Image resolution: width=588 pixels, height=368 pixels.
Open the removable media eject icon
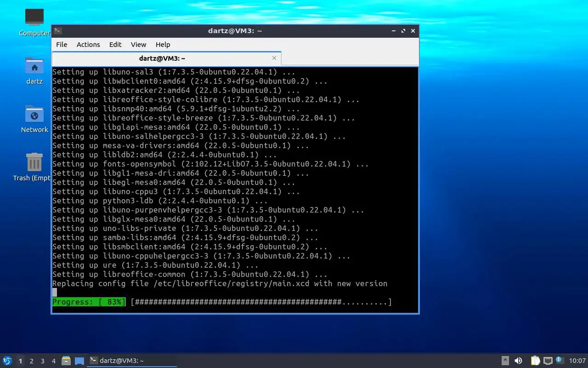pyautogui.click(x=505, y=361)
